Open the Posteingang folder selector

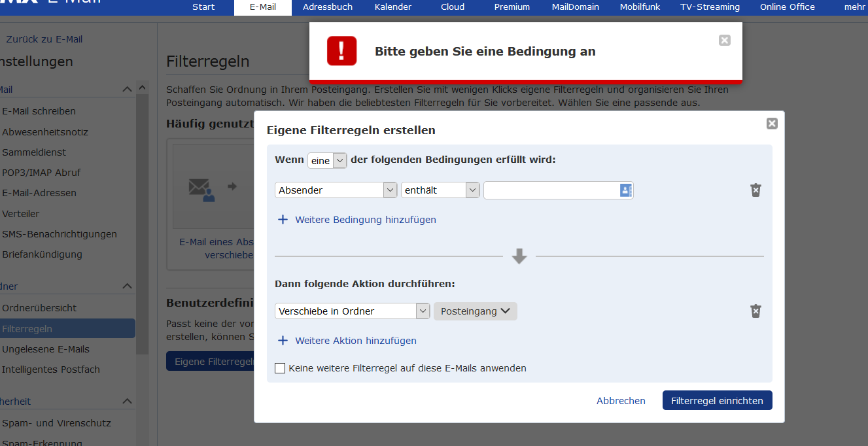(x=476, y=311)
